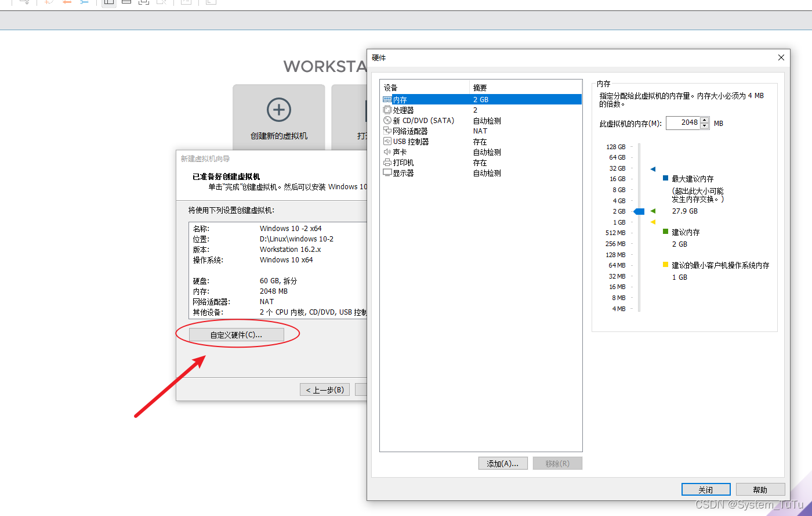This screenshot has height=516, width=812.
Task: Click the 27.9 GB maximum memory value
Action: [685, 211]
